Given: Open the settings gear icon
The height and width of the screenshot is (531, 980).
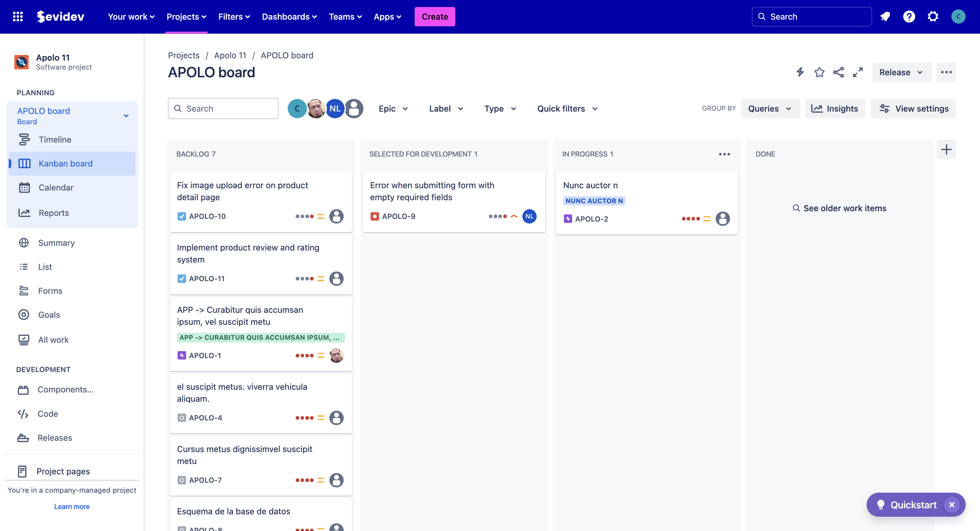Looking at the screenshot, I should coord(933,16).
